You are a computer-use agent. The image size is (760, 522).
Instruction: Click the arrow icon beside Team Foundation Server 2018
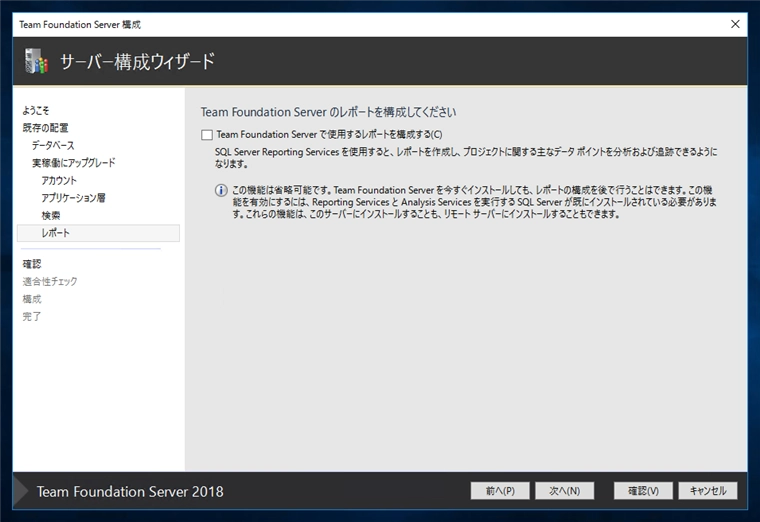coord(21,491)
